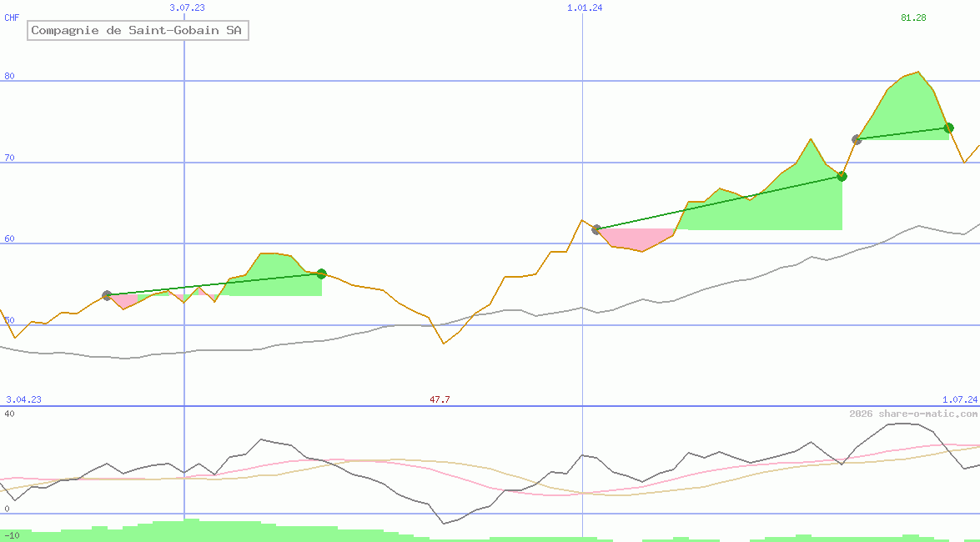This screenshot has height=542, width=980.
Task: Select gray start marker left of 3.07.23 line
Action: pyautogui.click(x=107, y=295)
